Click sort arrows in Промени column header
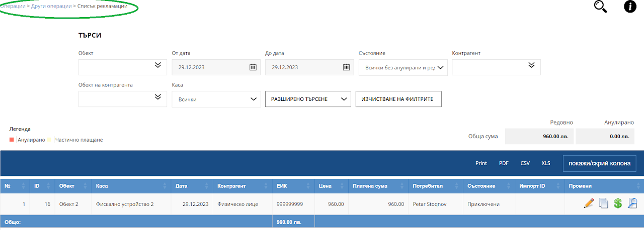This screenshot has height=230, width=644. pyautogui.click(x=638, y=186)
